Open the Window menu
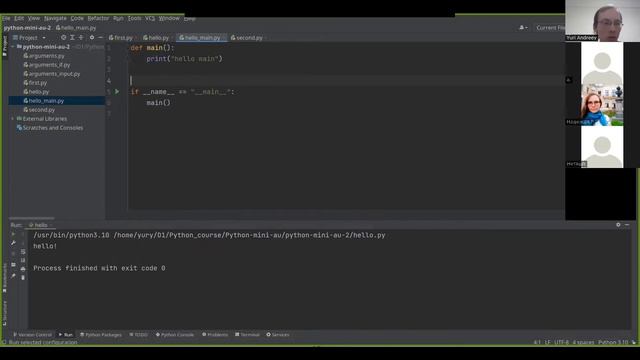Viewport: 640px width, 360px height. point(169,18)
